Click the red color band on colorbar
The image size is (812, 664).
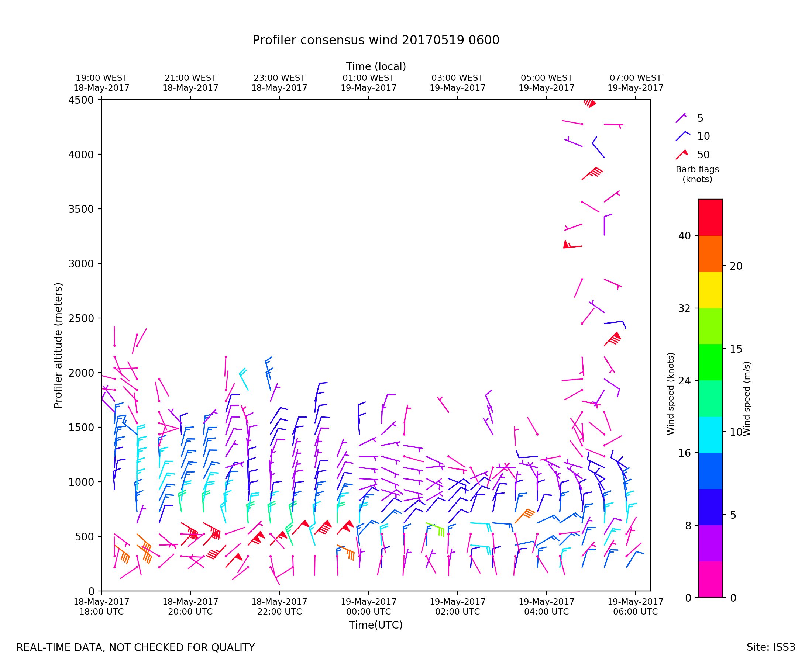click(710, 217)
